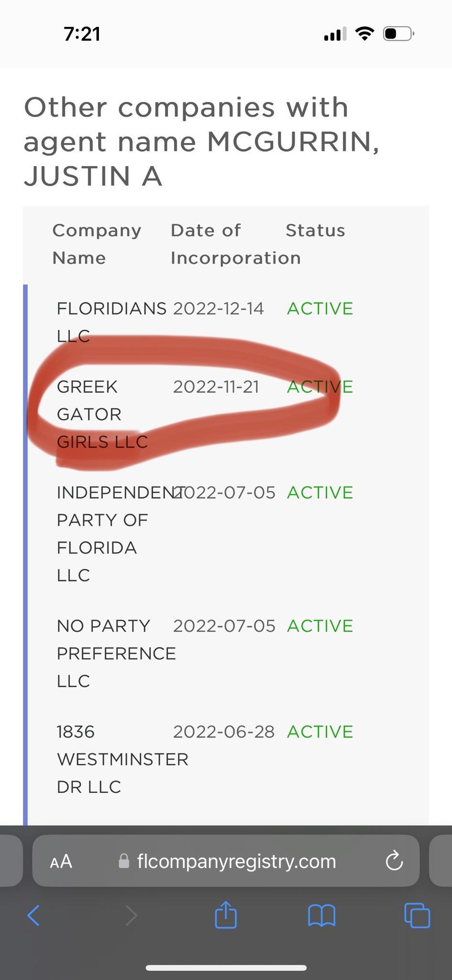This screenshot has width=452, height=980.
Task: Open the AA reader options menu
Action: pyautogui.click(x=61, y=862)
